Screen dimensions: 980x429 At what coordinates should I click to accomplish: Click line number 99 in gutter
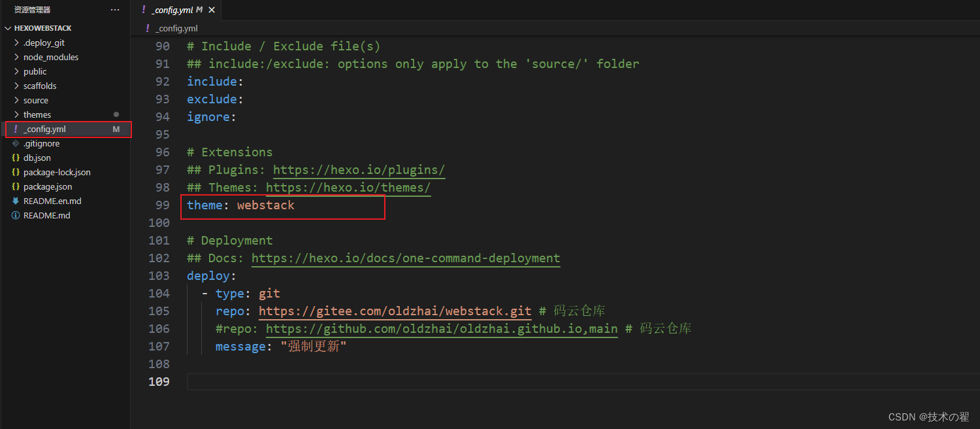(x=163, y=205)
